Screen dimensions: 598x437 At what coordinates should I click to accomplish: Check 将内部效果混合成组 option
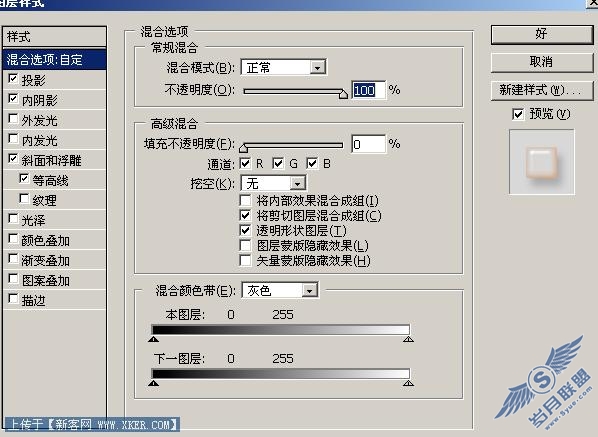pos(245,201)
